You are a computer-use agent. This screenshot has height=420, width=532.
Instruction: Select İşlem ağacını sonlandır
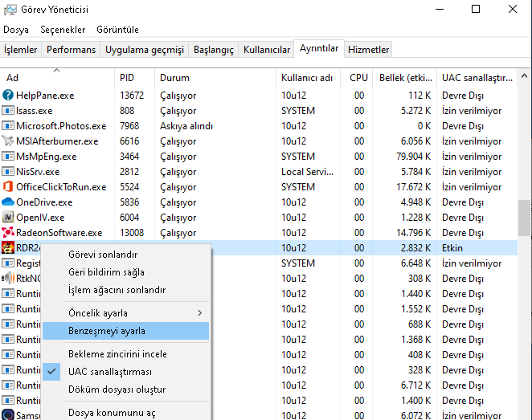coord(125,290)
